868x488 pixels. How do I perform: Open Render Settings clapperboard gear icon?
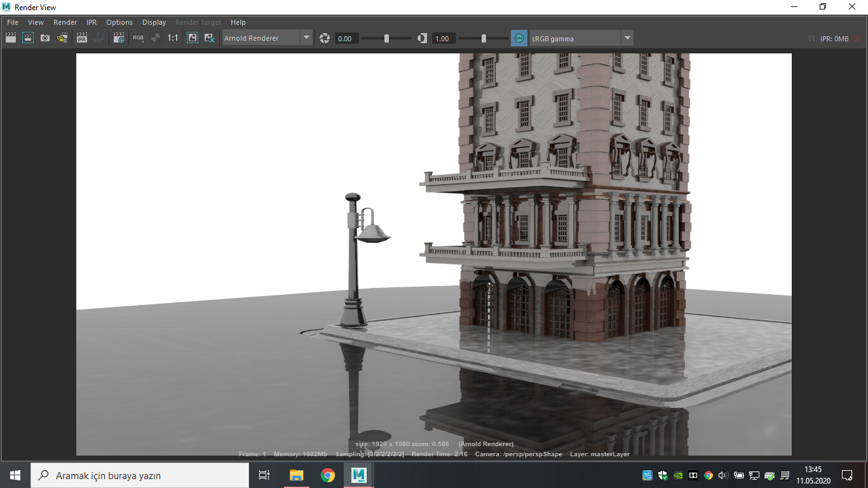pyautogui.click(x=119, y=38)
